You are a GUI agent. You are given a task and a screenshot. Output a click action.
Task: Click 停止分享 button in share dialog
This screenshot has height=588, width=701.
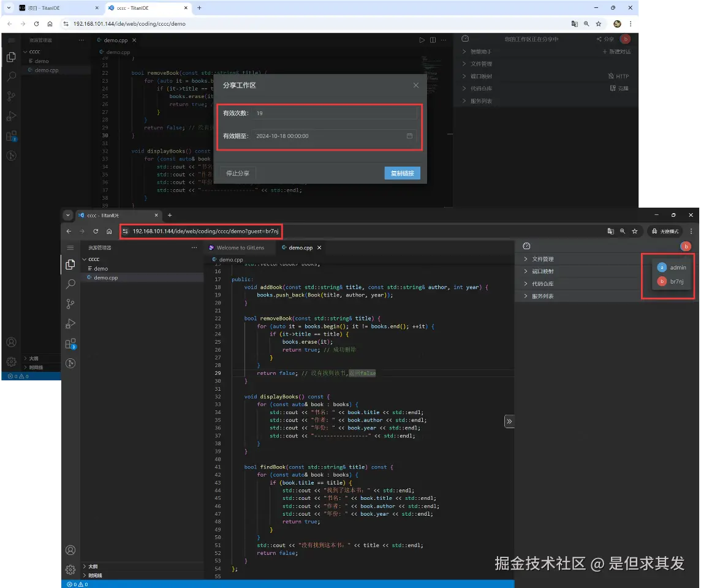(x=237, y=173)
